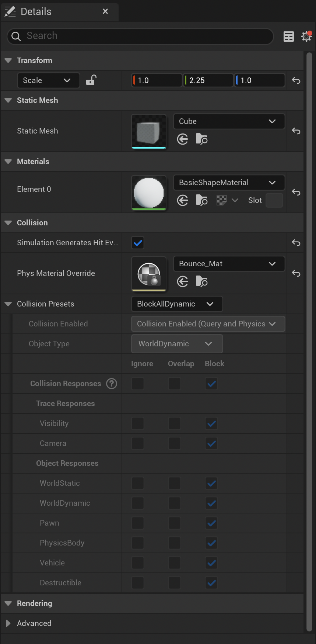Viewport: 316px width, 644px height.
Task: Open the Scale transform type dropdown
Action: 48,80
